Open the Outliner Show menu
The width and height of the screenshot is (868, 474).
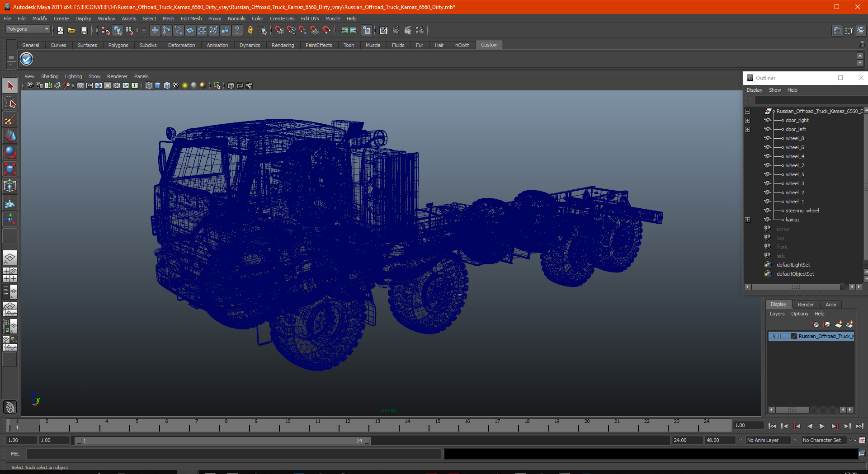[775, 90]
